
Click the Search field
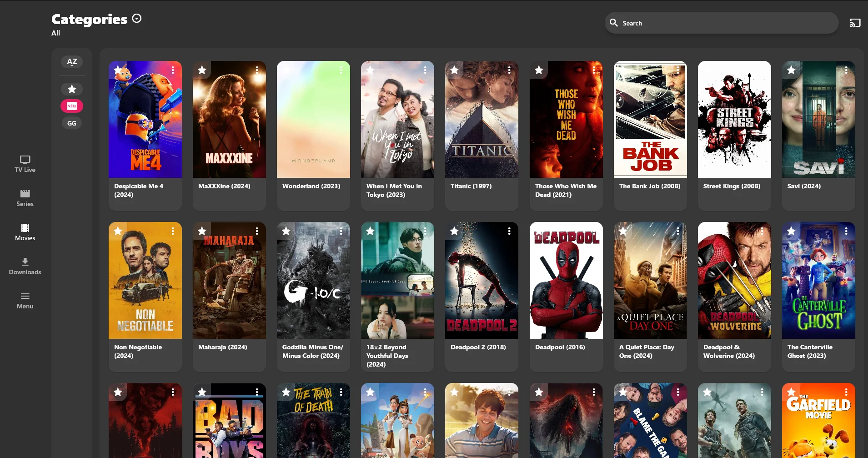721,23
